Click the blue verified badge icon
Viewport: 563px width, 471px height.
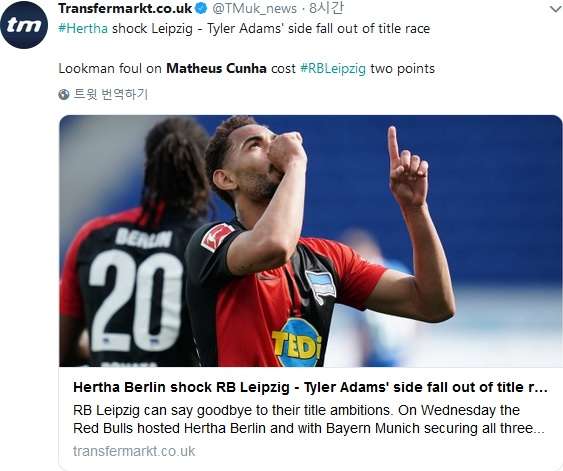202,8
